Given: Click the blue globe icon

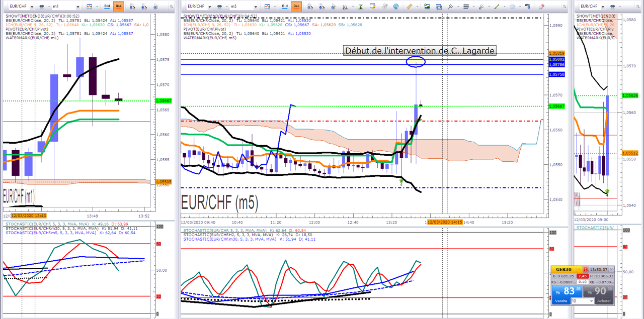Looking at the screenshot, I should click(396, 7).
